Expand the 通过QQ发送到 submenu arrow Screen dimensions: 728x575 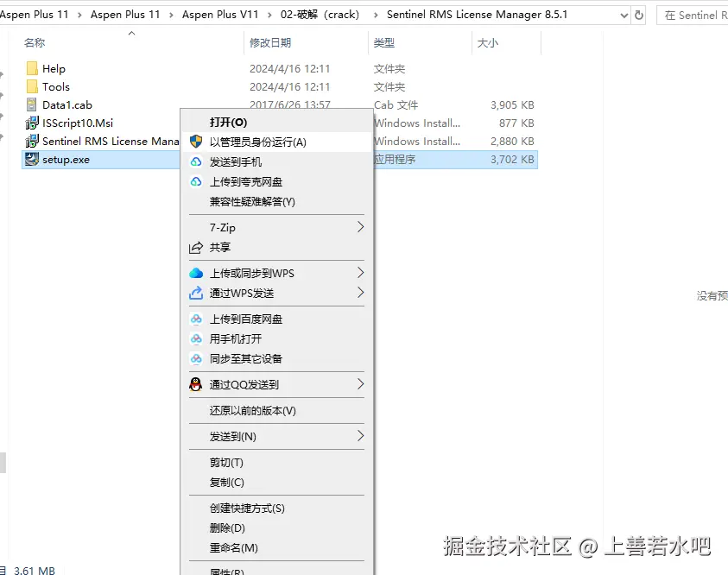(360, 384)
